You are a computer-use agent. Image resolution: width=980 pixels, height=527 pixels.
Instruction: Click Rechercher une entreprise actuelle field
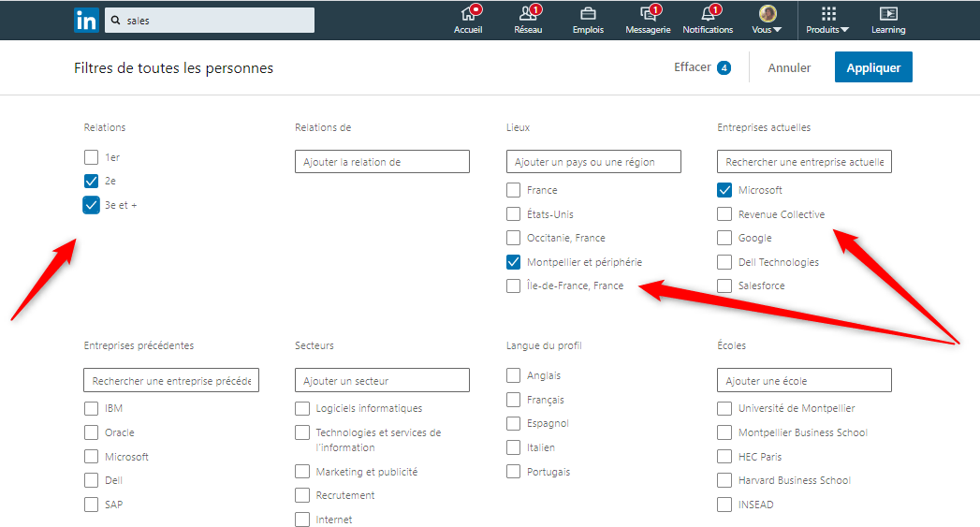point(804,161)
